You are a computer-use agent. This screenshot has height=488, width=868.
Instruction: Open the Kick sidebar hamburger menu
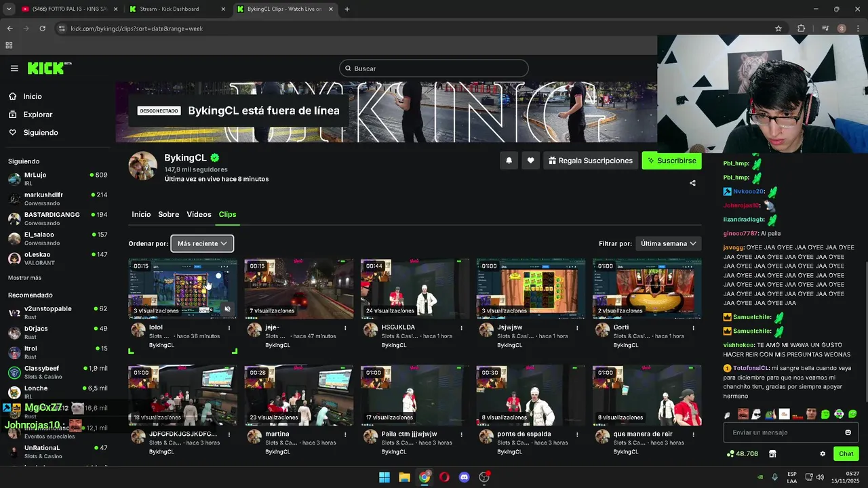(14, 68)
